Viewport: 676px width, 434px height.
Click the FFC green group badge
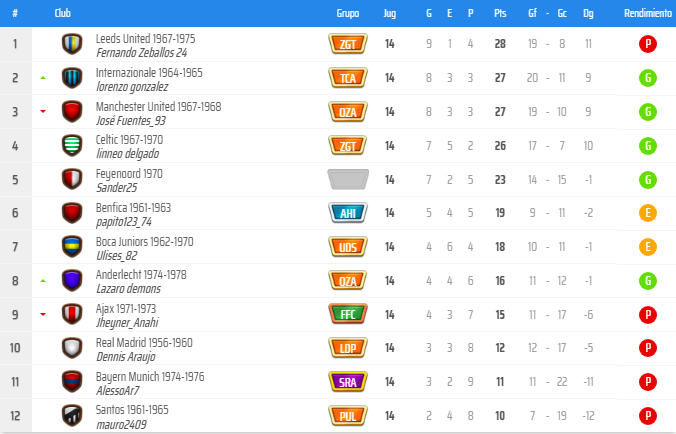click(348, 314)
